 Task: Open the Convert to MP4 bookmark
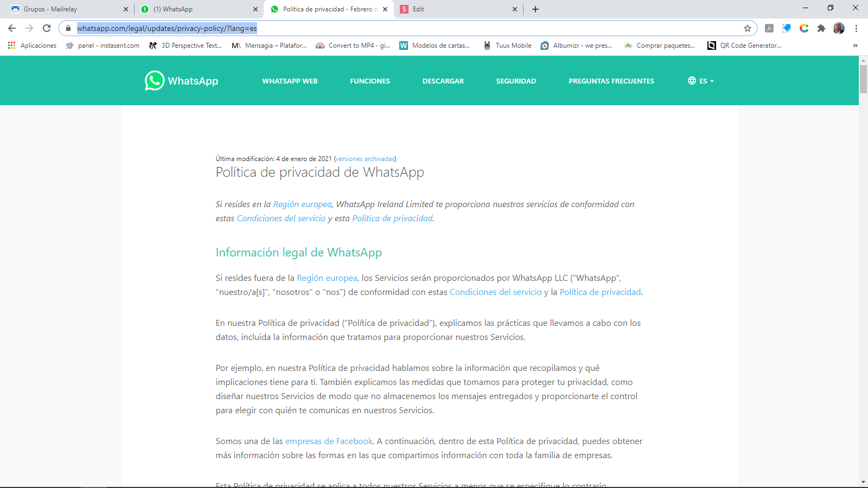pos(353,46)
